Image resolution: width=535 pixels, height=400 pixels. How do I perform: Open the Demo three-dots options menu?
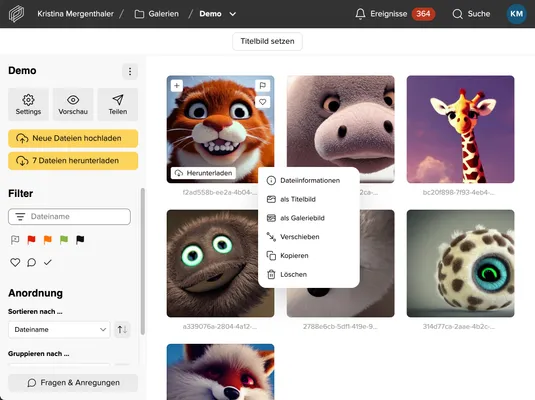(x=130, y=71)
